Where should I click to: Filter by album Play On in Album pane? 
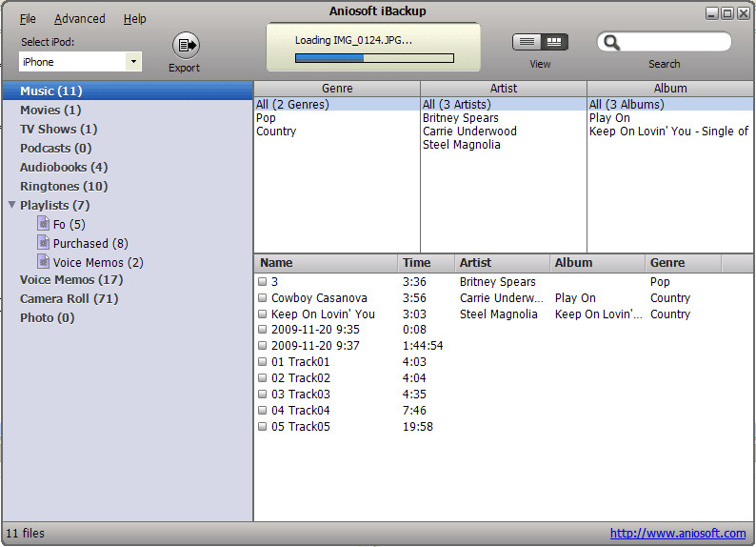pyautogui.click(x=609, y=118)
